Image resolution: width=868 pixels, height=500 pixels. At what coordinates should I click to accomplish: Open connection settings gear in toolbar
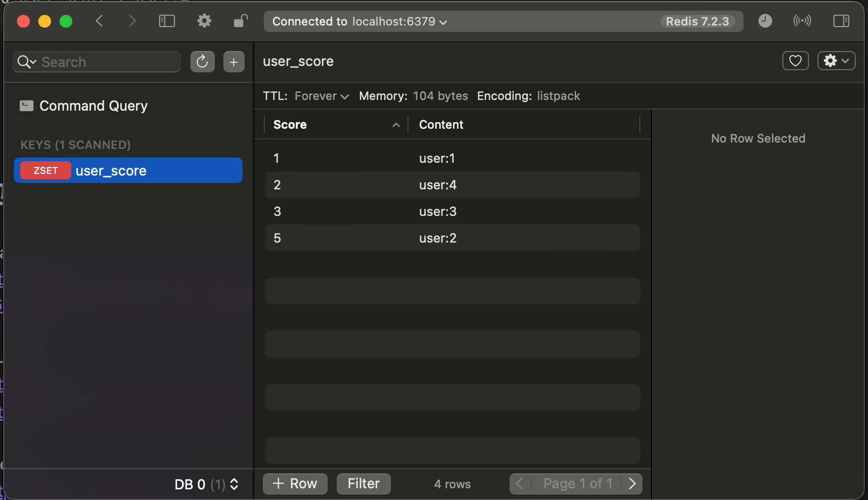pos(204,21)
